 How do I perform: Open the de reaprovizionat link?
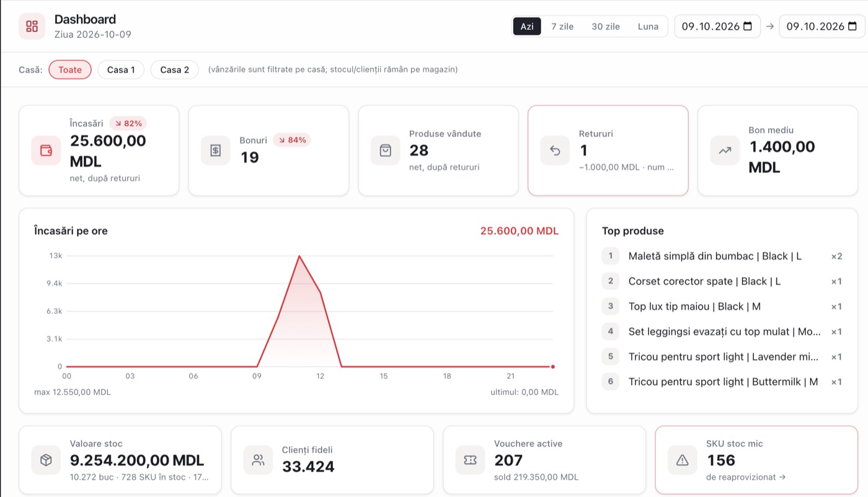click(745, 477)
